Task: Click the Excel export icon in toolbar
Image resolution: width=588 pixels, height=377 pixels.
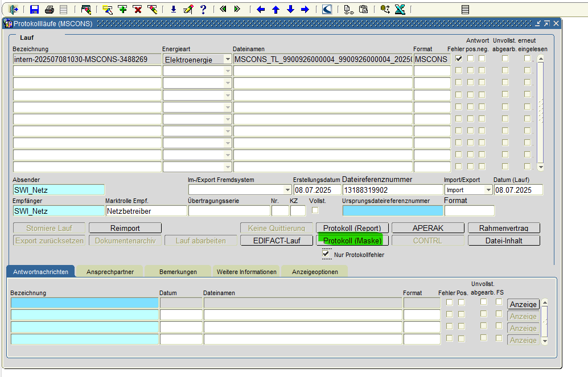Action: [400, 9]
